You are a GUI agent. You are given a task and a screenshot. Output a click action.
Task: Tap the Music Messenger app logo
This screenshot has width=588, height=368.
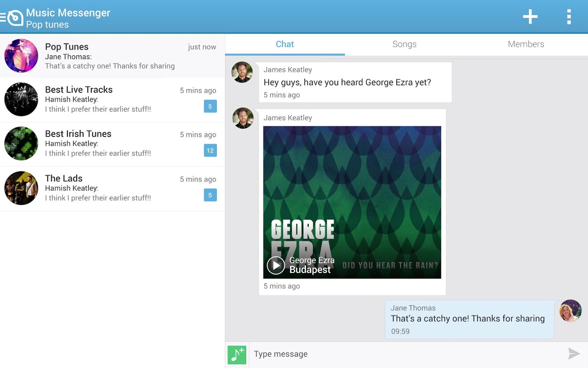tap(16, 18)
